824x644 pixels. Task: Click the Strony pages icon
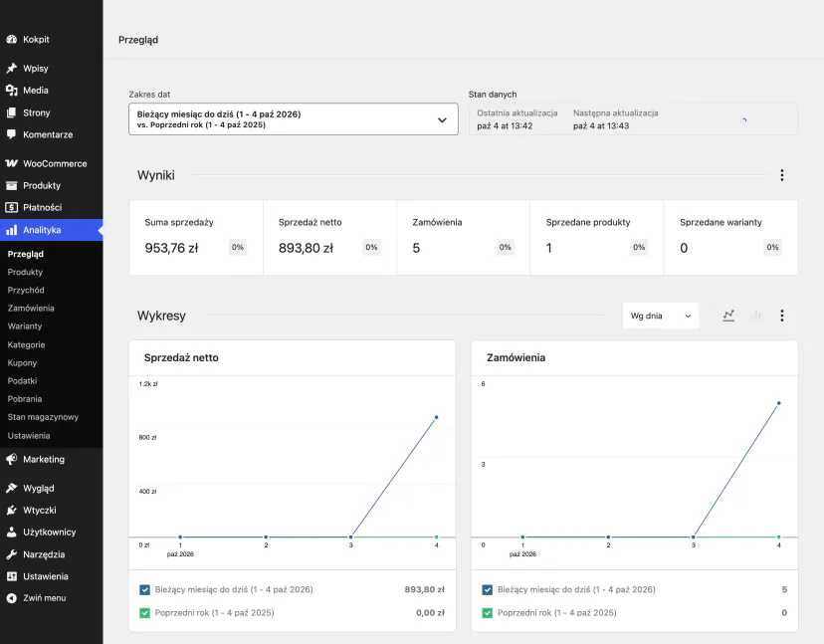12,112
